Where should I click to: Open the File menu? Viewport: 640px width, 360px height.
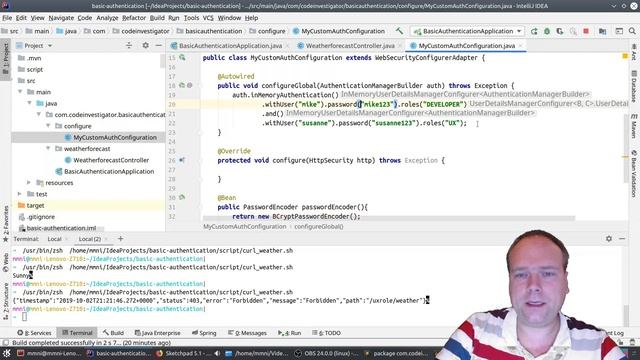tap(7, 18)
